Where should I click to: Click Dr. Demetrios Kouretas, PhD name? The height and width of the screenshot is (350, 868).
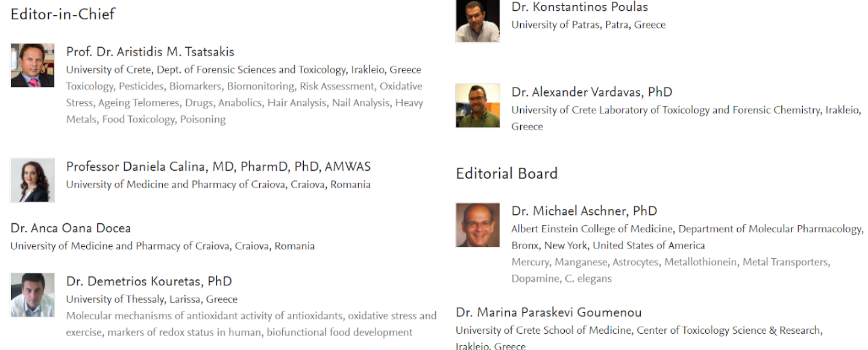point(149,281)
